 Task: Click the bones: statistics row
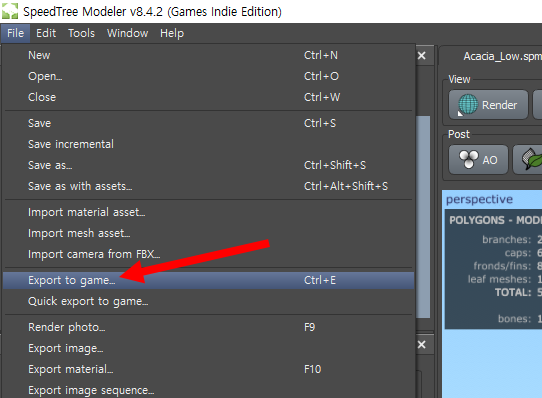click(520, 319)
